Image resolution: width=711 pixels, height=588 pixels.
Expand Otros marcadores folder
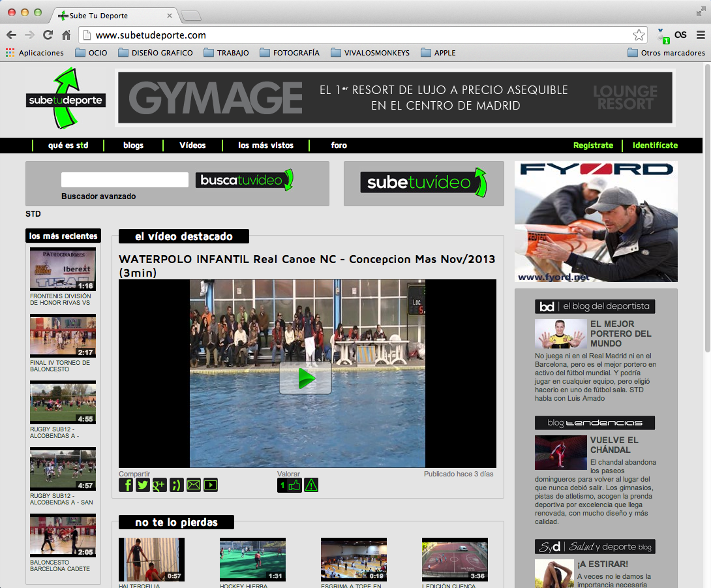pos(666,53)
